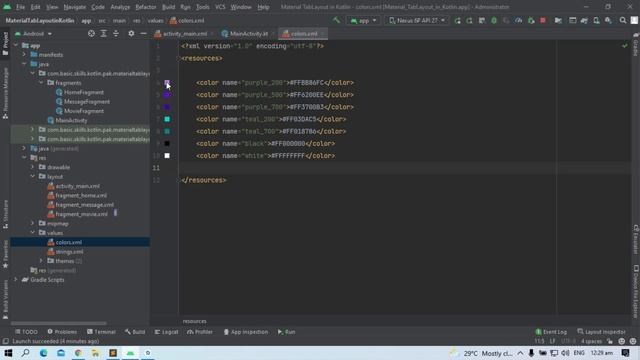
Task: Collapse the app module node
Action: (x=16, y=45)
